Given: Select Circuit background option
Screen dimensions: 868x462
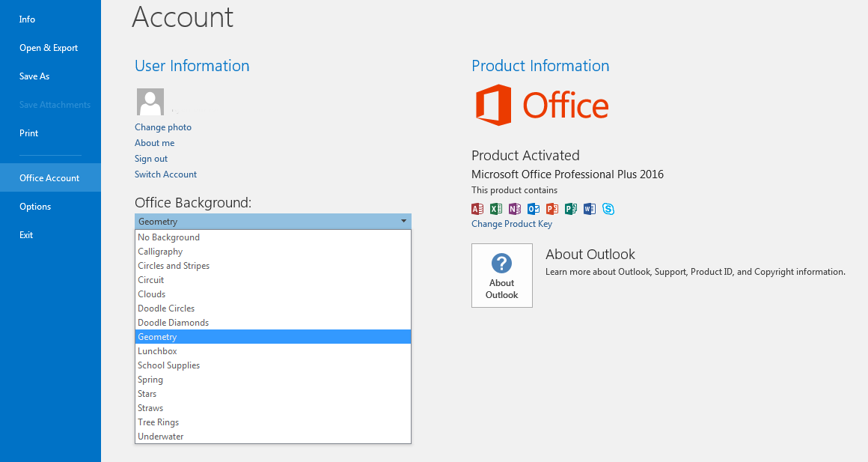Looking at the screenshot, I should click(x=273, y=280).
